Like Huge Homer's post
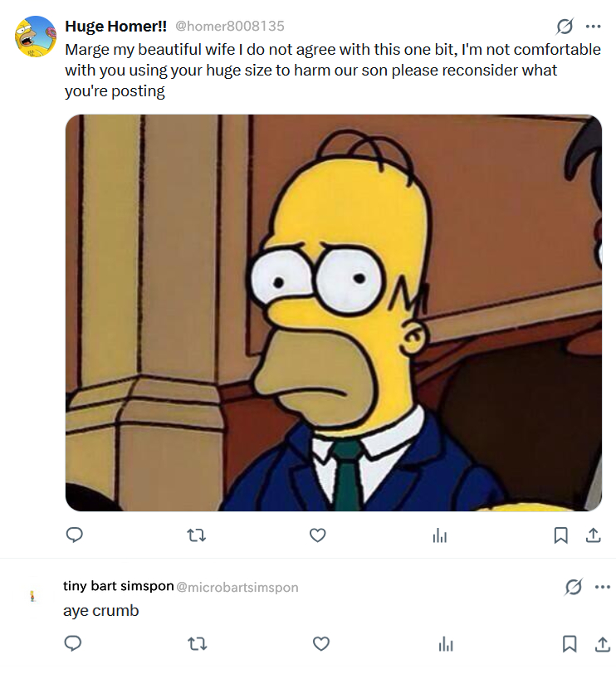Image resolution: width=616 pixels, height=679 pixels. [x=317, y=535]
